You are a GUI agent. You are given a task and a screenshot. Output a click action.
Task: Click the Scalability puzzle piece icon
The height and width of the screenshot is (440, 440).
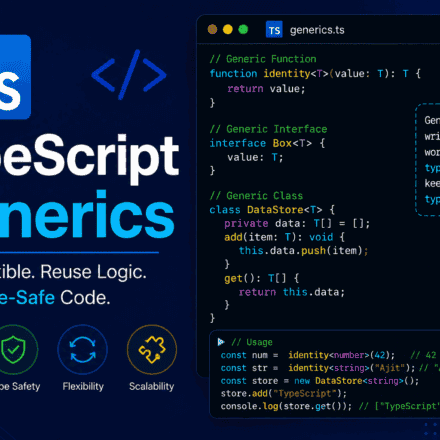click(152, 350)
